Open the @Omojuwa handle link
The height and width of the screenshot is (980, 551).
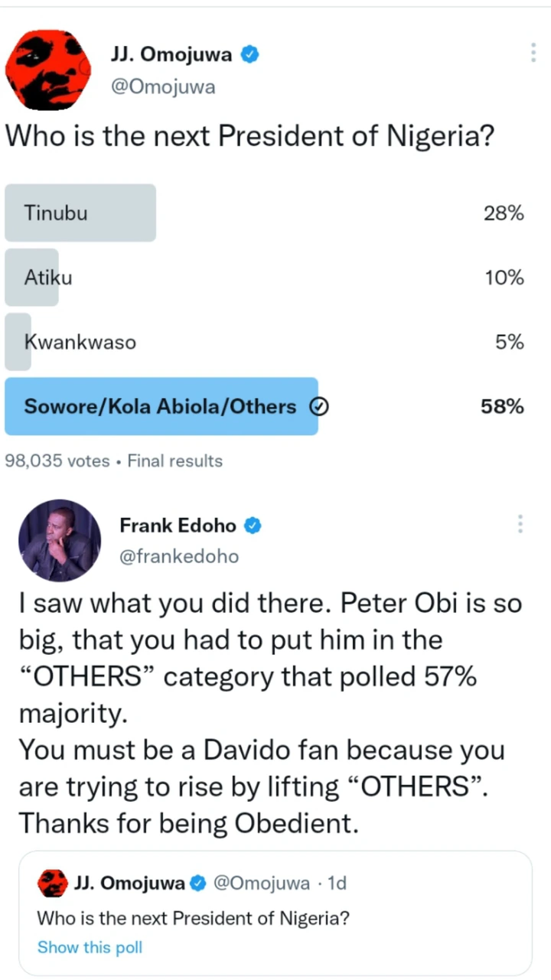163,87
